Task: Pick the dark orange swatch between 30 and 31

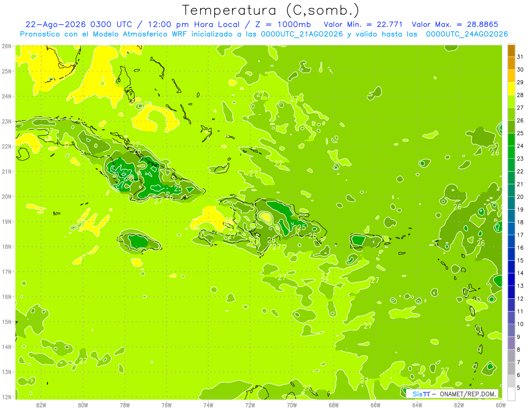Action: (511, 63)
